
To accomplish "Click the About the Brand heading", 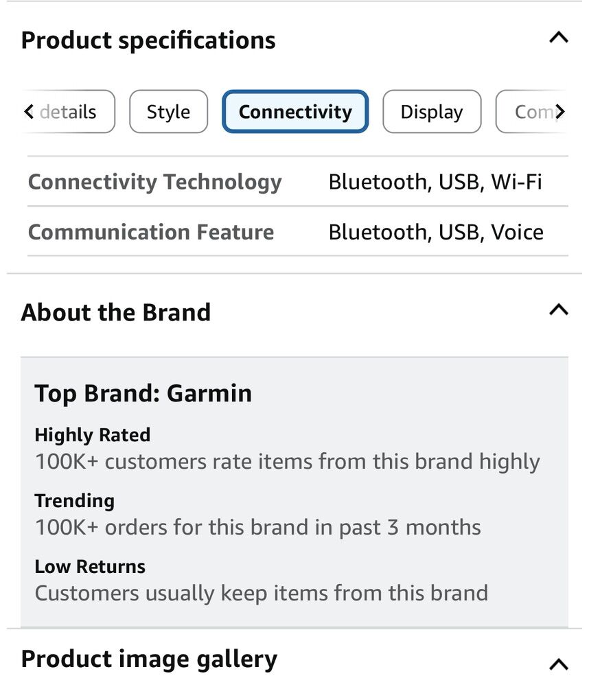I will pyautogui.click(x=116, y=312).
